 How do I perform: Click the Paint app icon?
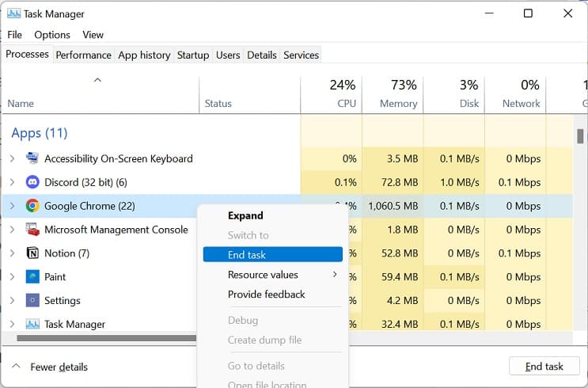coord(32,276)
